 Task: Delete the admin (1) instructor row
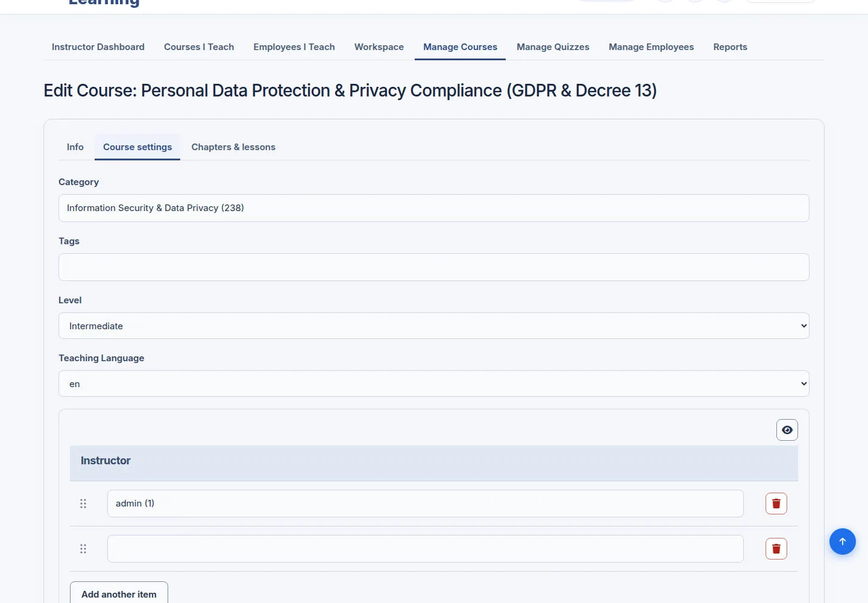click(x=776, y=504)
